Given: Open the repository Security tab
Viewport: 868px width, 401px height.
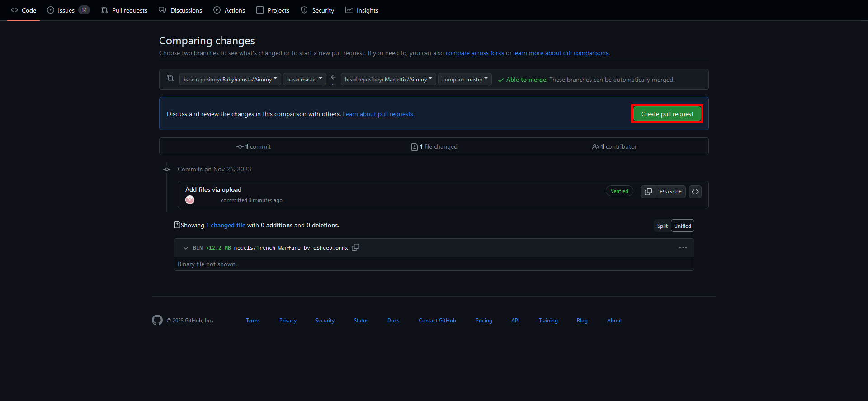Looking at the screenshot, I should (x=317, y=10).
